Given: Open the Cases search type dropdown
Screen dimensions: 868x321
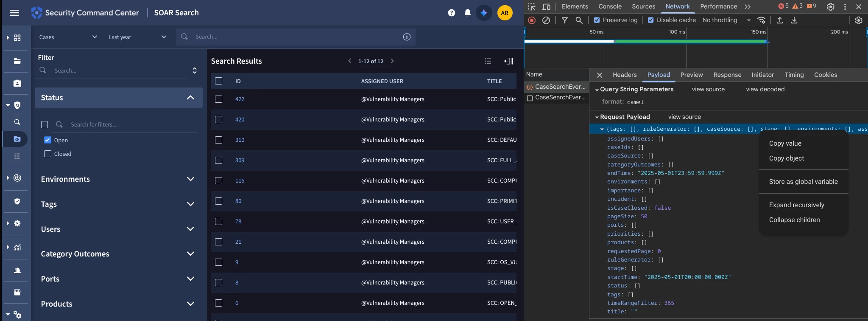Looking at the screenshot, I should pos(68,37).
